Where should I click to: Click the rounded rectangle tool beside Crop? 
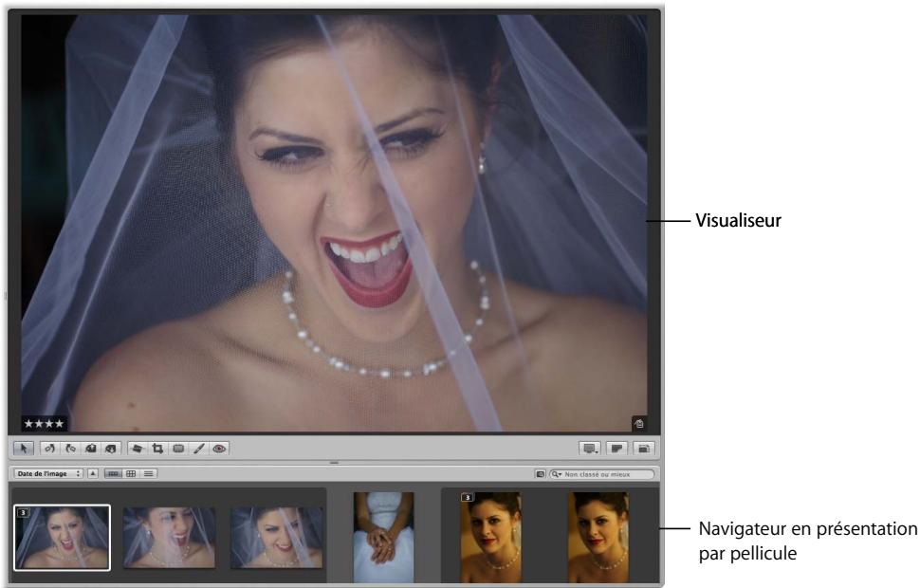click(178, 449)
